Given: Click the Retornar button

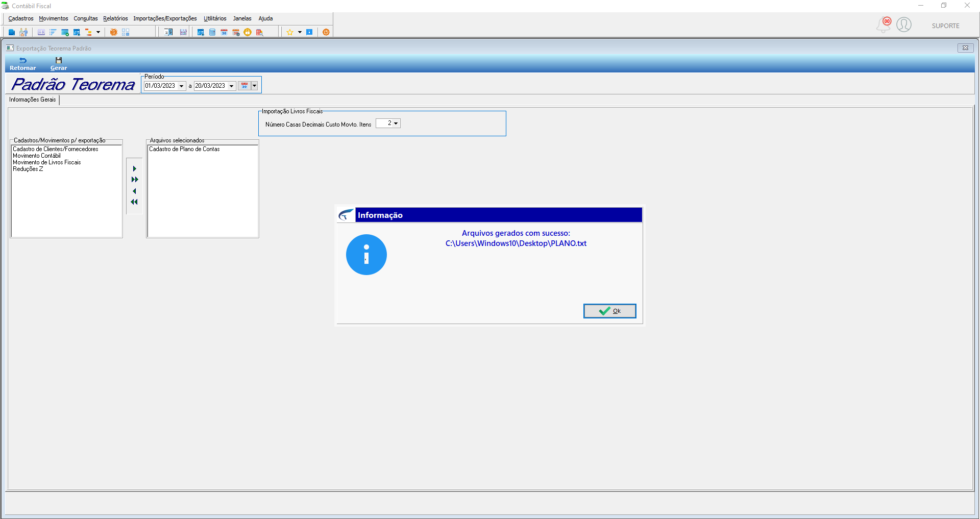Looking at the screenshot, I should [23, 64].
